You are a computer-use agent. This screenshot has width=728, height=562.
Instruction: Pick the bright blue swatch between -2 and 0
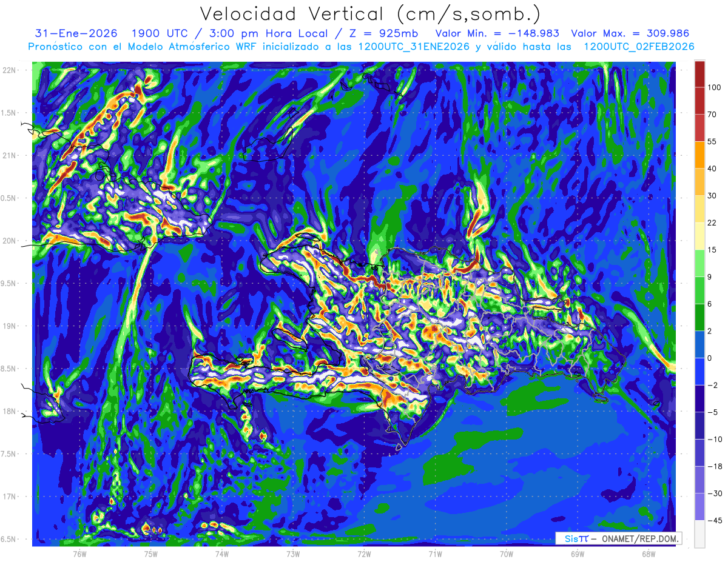(x=699, y=371)
